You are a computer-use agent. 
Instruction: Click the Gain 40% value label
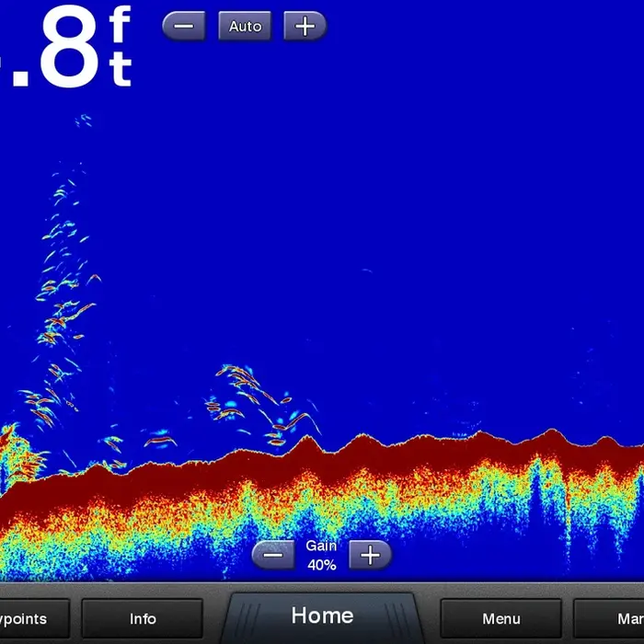[322, 556]
